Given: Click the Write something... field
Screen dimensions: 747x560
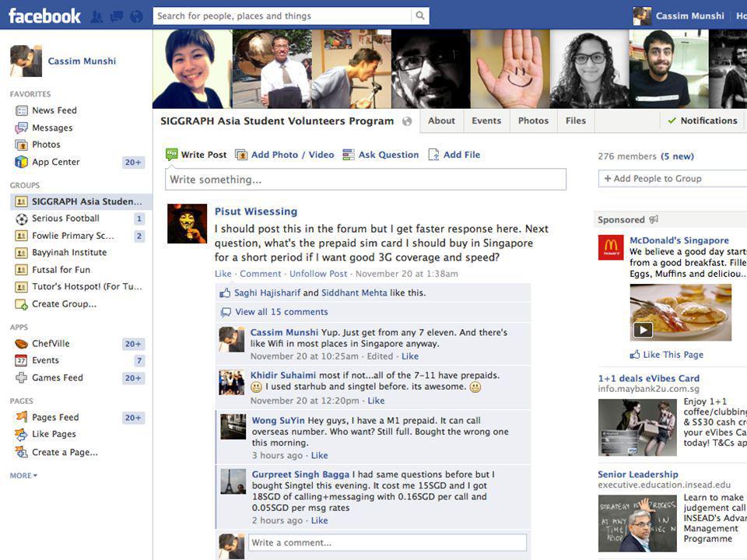Looking at the screenshot, I should point(366,180).
